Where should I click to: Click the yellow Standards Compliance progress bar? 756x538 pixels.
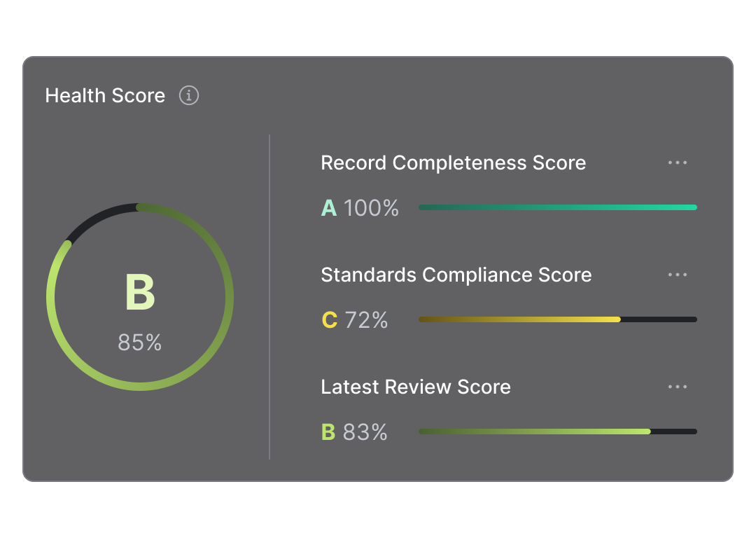coord(519,319)
